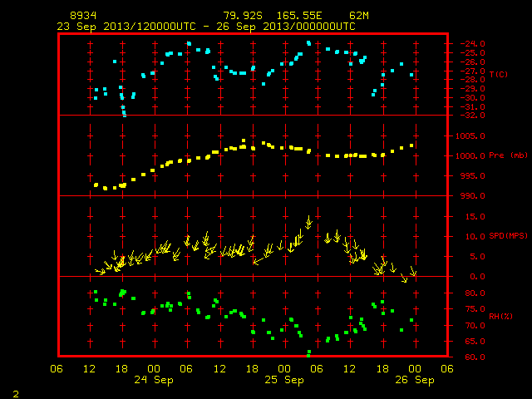Click the 79.92S latitude text
The width and height of the screenshot is (532, 399).
tap(243, 16)
